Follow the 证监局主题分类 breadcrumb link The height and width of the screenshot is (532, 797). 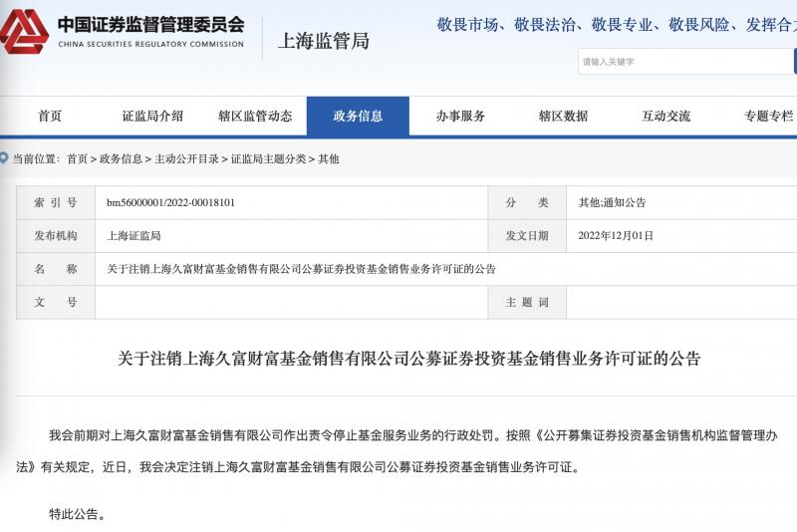click(268, 159)
